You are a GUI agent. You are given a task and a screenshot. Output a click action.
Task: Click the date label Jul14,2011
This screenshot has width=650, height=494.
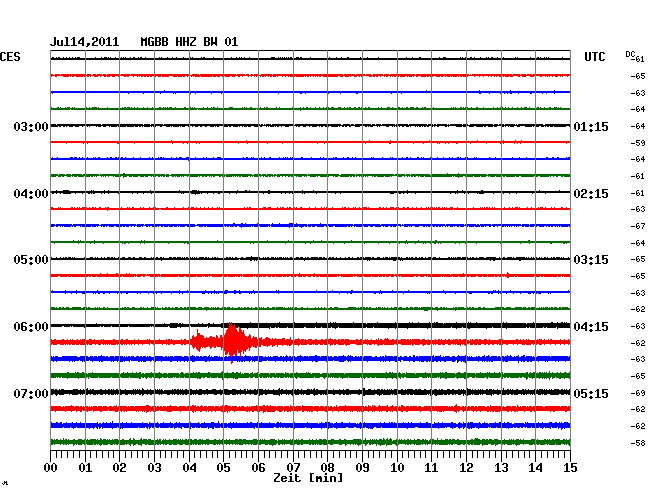(85, 42)
